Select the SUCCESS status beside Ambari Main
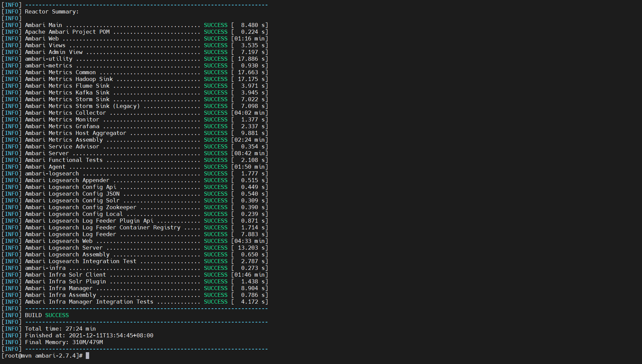The height and width of the screenshot is (364, 642). click(216, 25)
